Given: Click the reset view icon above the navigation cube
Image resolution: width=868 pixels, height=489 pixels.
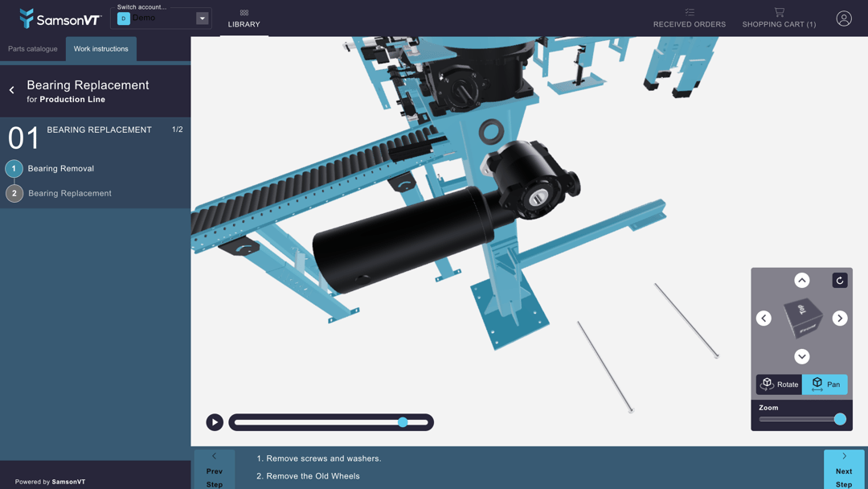Looking at the screenshot, I should 839,280.
